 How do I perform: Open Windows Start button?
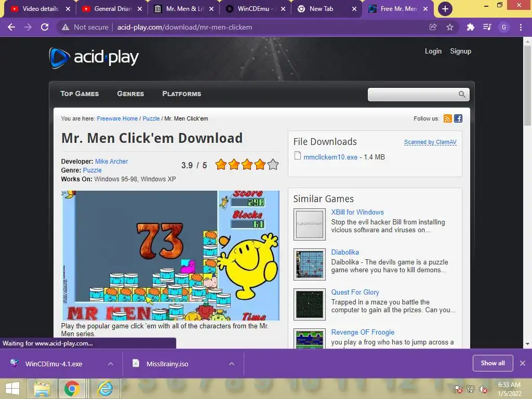pyautogui.click(x=12, y=389)
